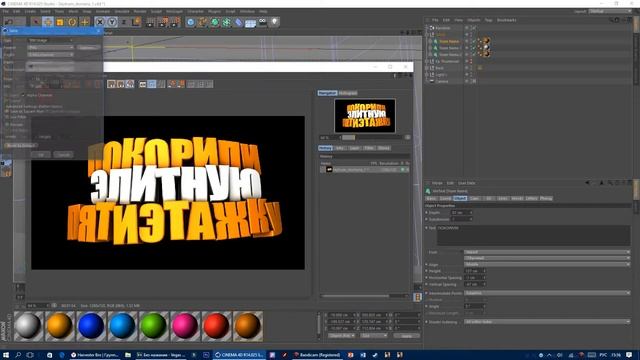Toggle the X axis lock icon

point(100,22)
